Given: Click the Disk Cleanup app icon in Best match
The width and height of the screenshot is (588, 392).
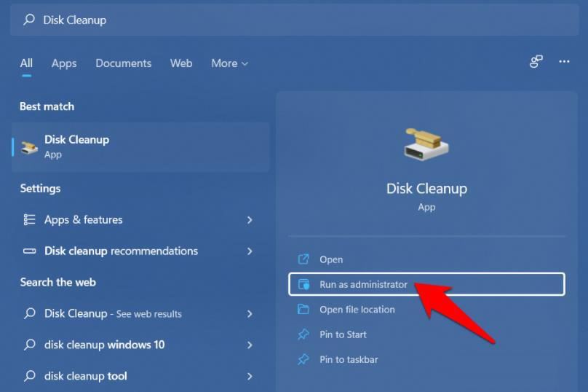Looking at the screenshot, I should [x=29, y=147].
